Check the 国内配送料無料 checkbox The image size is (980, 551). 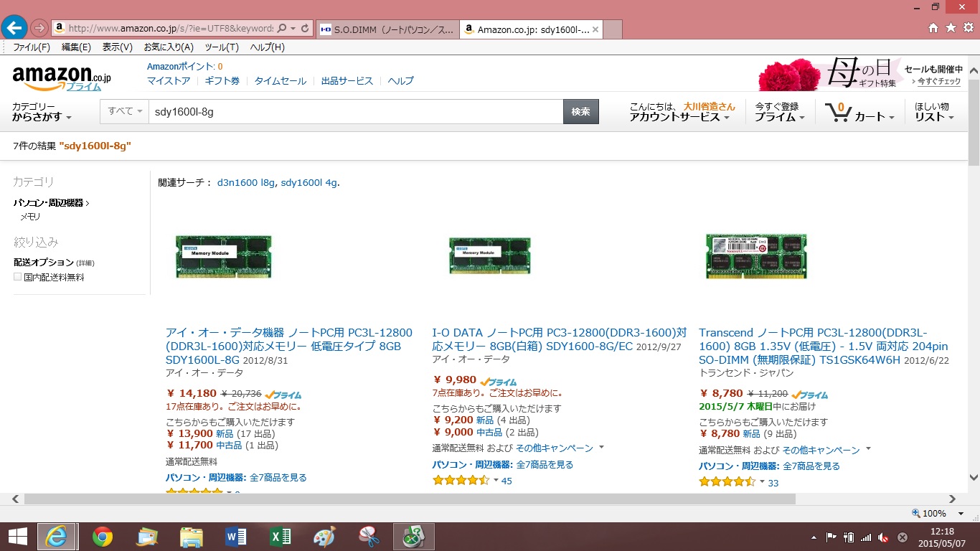pyautogui.click(x=17, y=277)
